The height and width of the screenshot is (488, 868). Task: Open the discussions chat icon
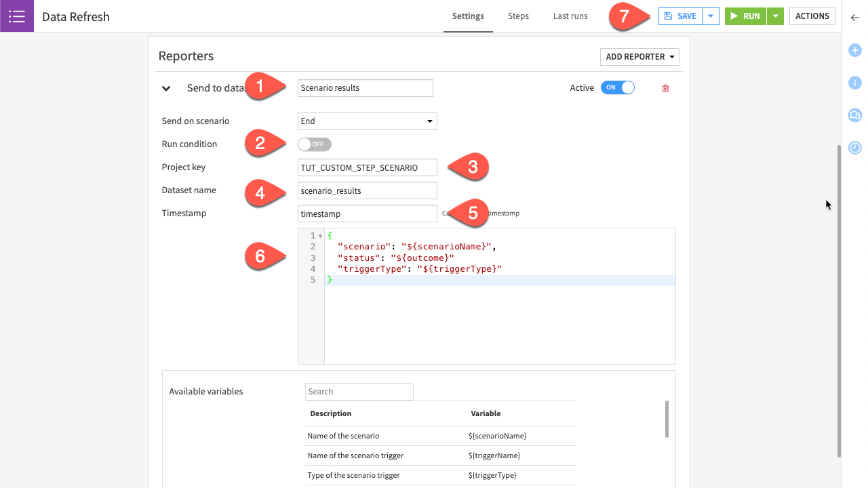855,115
